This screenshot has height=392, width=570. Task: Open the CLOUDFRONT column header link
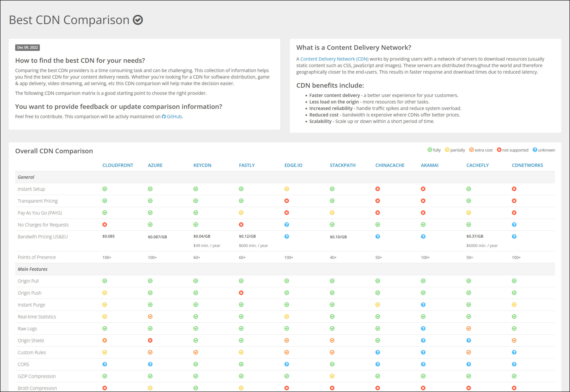click(x=118, y=165)
